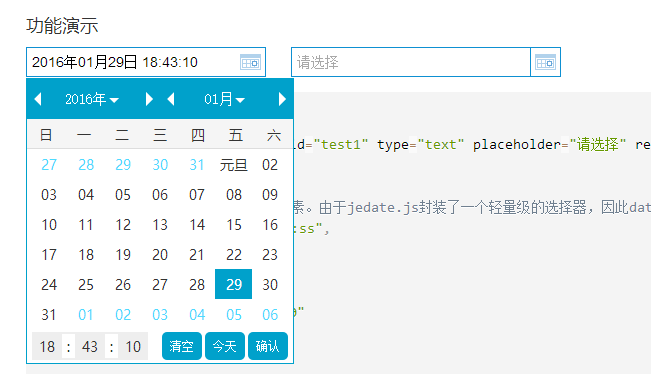Pick light-blue 28 from previous month
Viewport: 651px width, 374px height.
point(86,165)
